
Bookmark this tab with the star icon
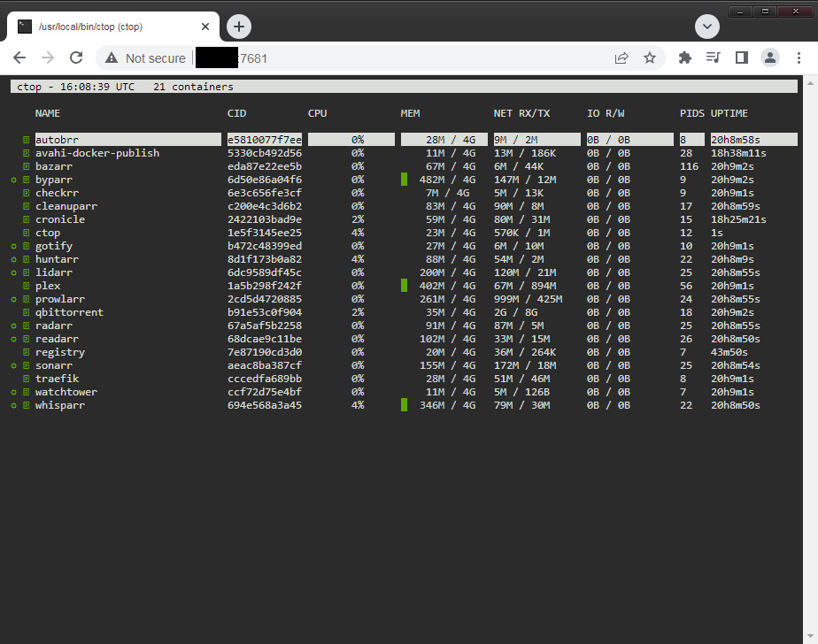click(650, 57)
